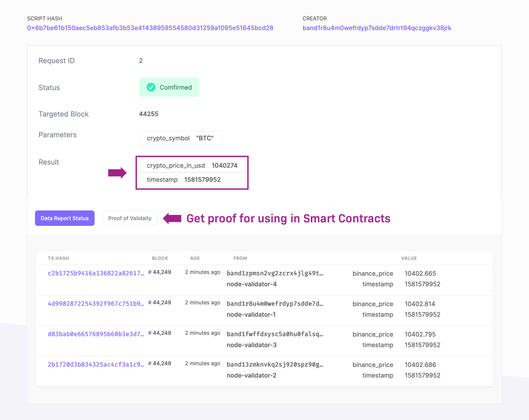Open the script hash link

point(150,28)
